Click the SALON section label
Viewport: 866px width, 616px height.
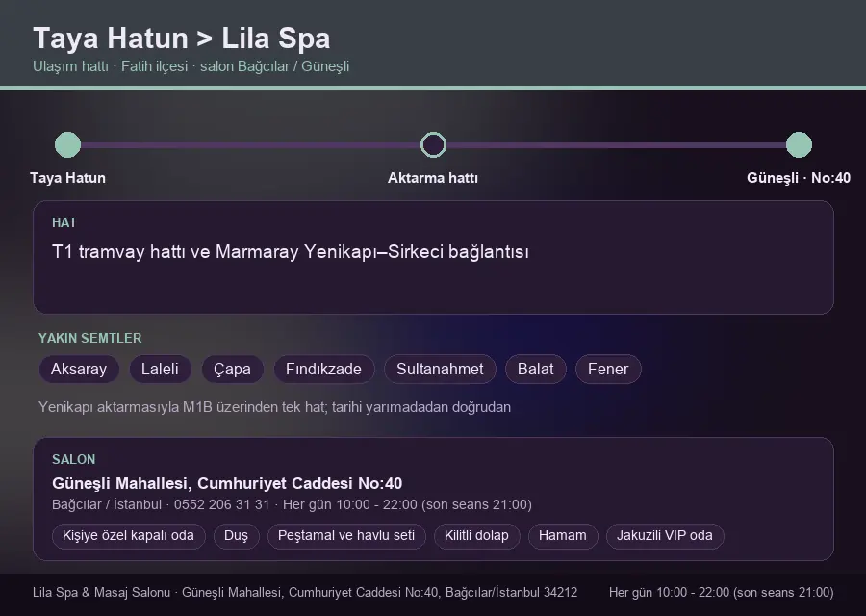click(73, 460)
